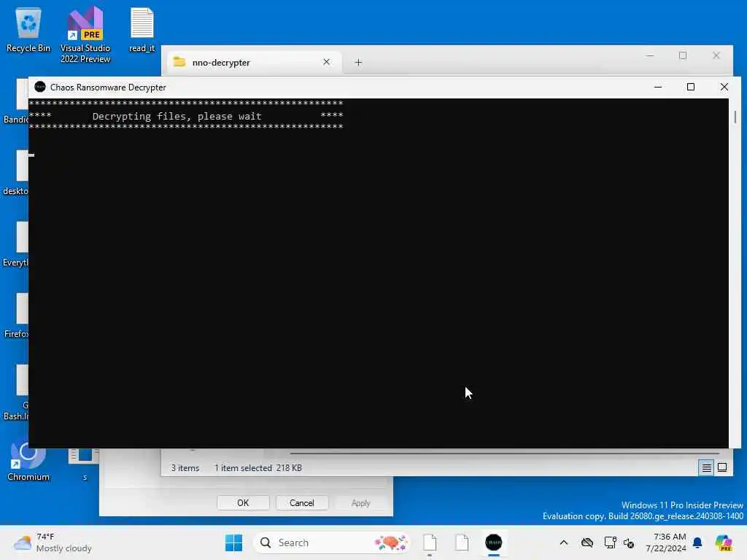The image size is (747, 560).
Task: Switch Explorer to details view icon
Action: [706, 467]
